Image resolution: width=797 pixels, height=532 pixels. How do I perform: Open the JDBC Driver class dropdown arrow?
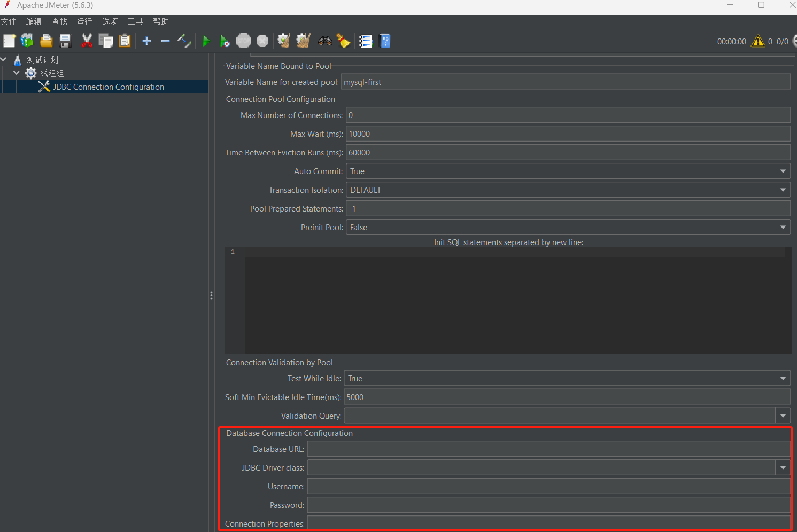point(783,467)
